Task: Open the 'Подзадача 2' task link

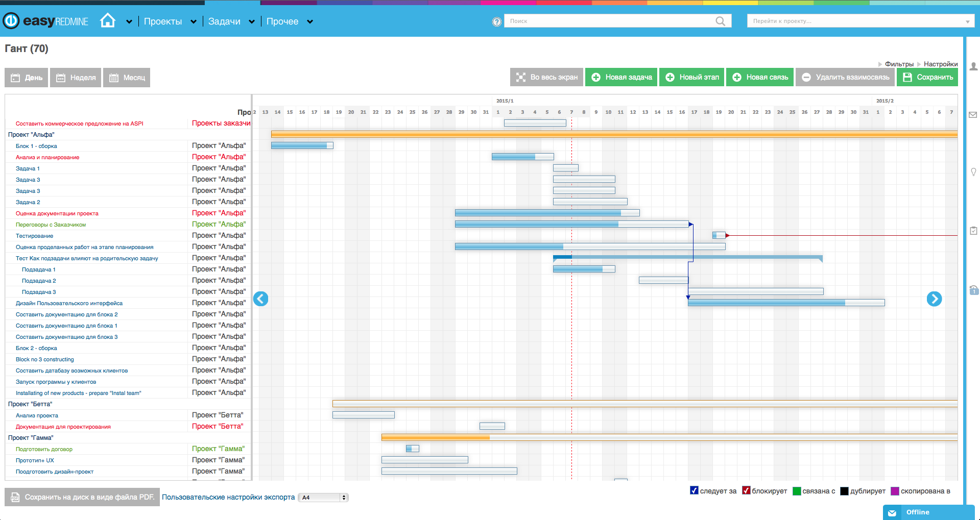Action: pos(39,281)
